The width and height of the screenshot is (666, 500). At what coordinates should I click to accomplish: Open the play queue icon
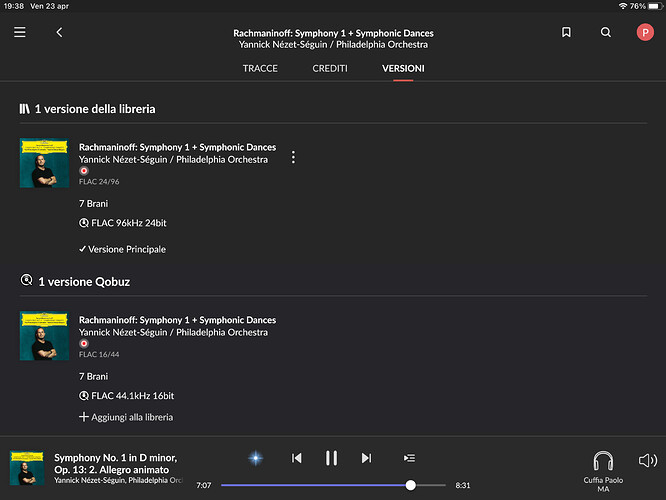pyautogui.click(x=409, y=458)
